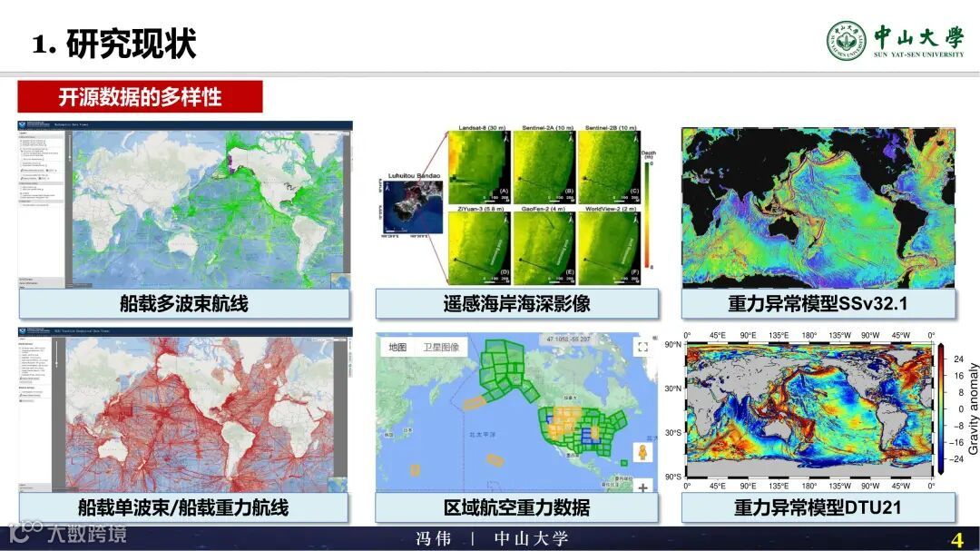Adjust the zoom slider in the green multibeam viewer
Image resolution: width=980 pixels, height=551 pixels.
point(70,150)
